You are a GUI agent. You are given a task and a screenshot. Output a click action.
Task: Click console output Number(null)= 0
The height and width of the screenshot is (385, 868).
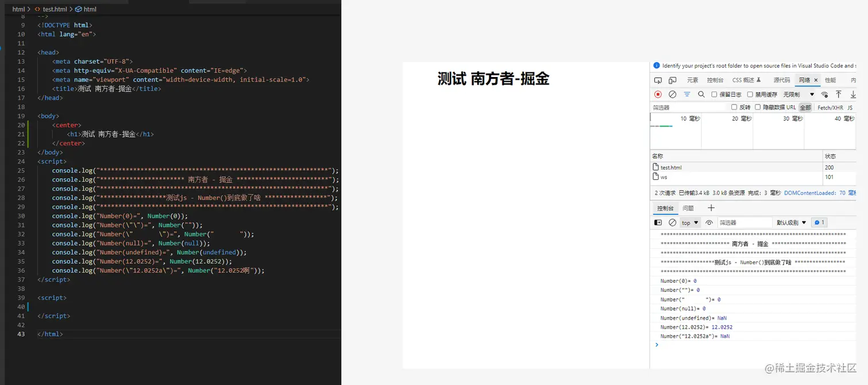[682, 309]
